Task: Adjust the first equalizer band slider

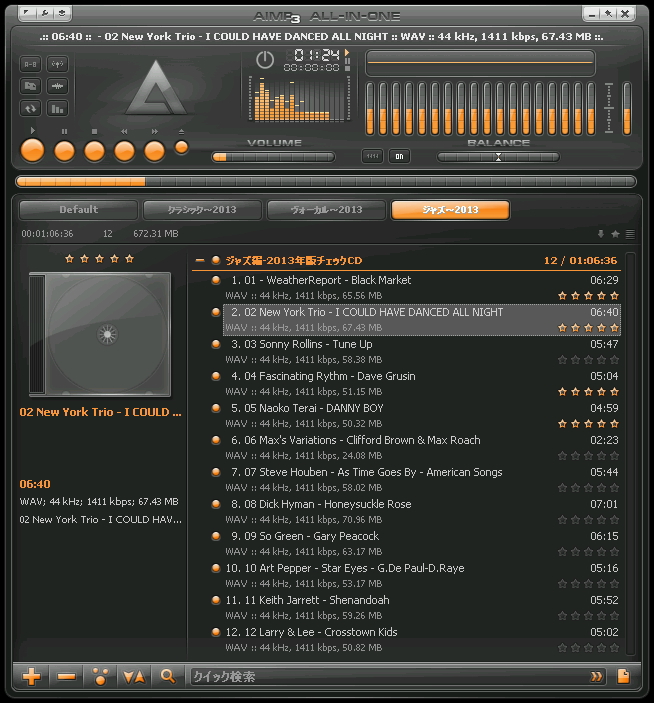Action: [370, 108]
